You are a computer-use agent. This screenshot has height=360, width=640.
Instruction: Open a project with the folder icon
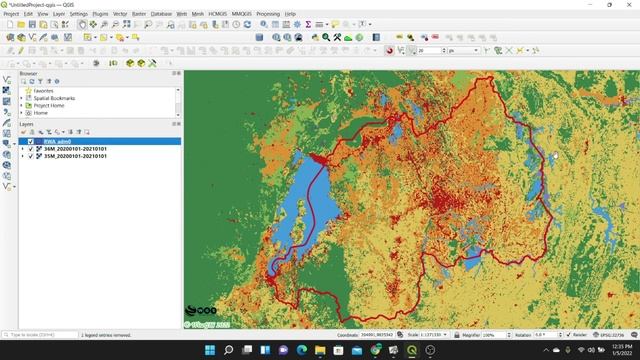point(21,24)
